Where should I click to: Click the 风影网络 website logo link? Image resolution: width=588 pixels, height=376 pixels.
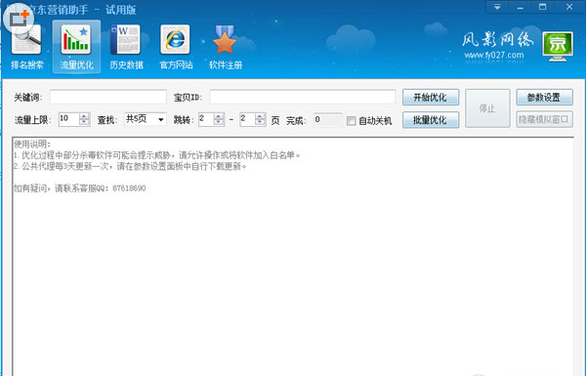pyautogui.click(x=497, y=45)
